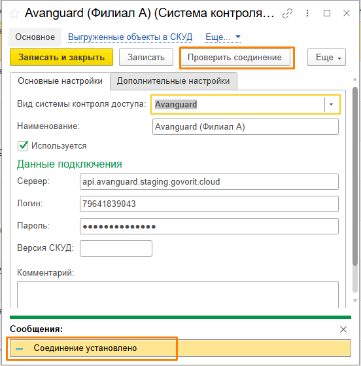Image resolution: width=361 pixels, height=366 pixels.
Task: Edit the Наименование input field
Action: pyautogui.click(x=245, y=127)
